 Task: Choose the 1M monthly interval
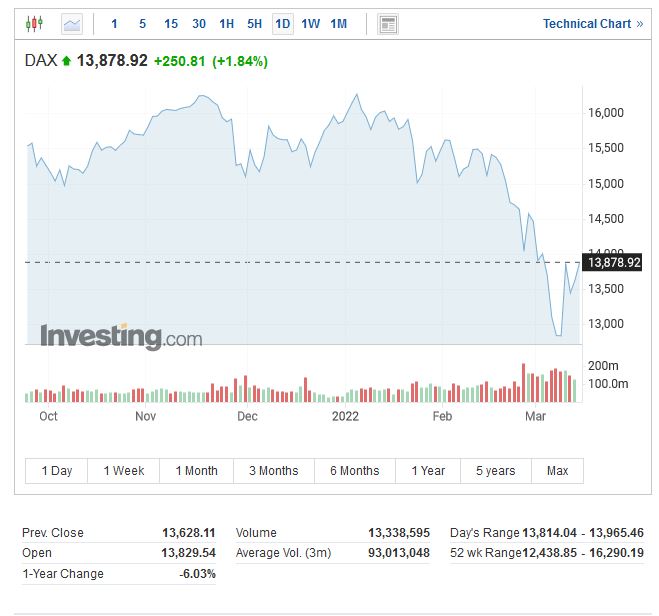pos(339,23)
